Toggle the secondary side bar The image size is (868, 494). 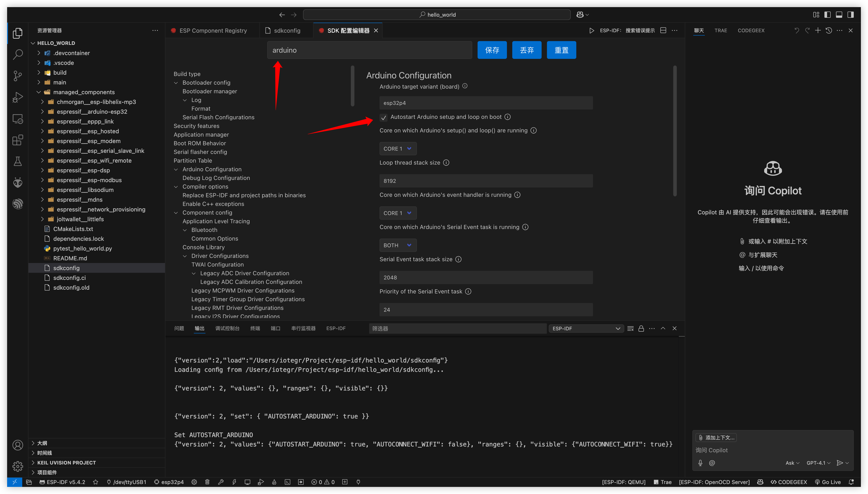pos(851,15)
